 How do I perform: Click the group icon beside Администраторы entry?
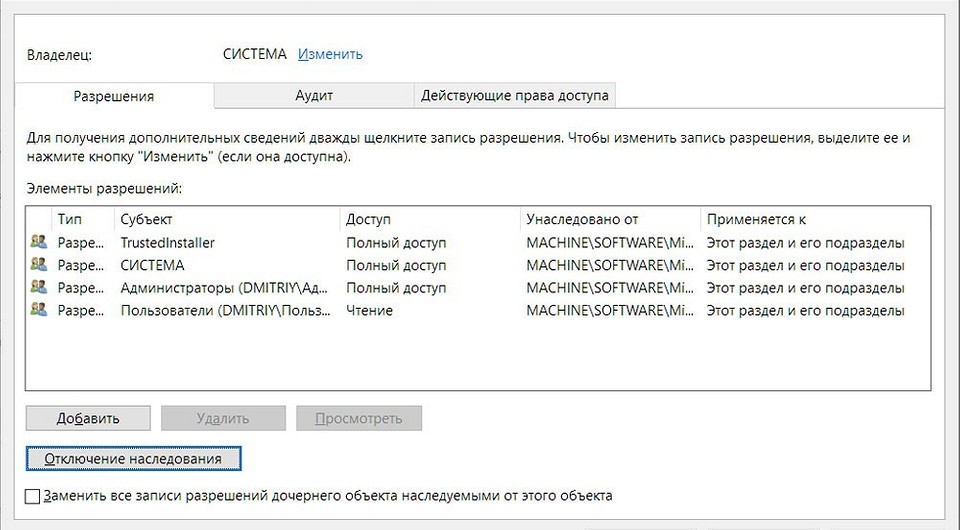coord(39,288)
